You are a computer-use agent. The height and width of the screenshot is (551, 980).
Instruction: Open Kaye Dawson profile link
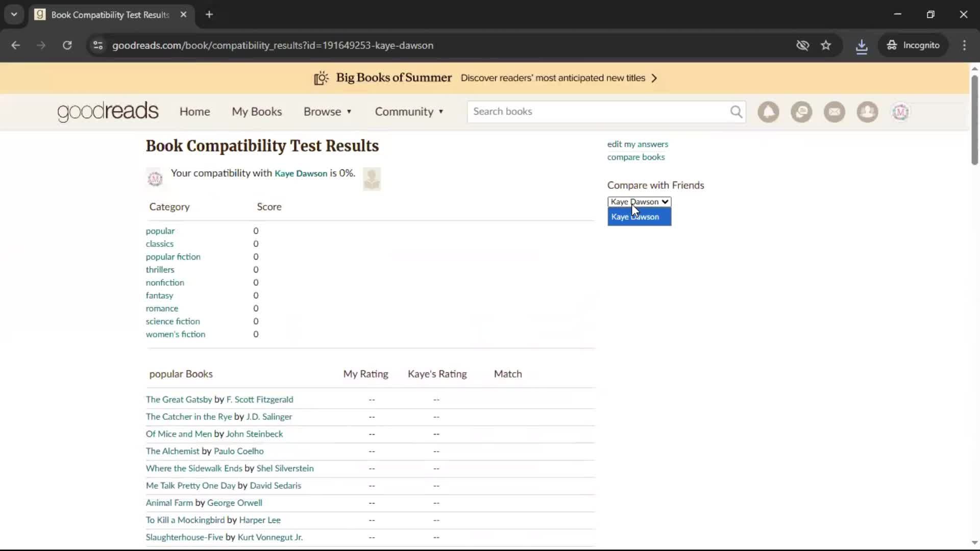coord(301,173)
